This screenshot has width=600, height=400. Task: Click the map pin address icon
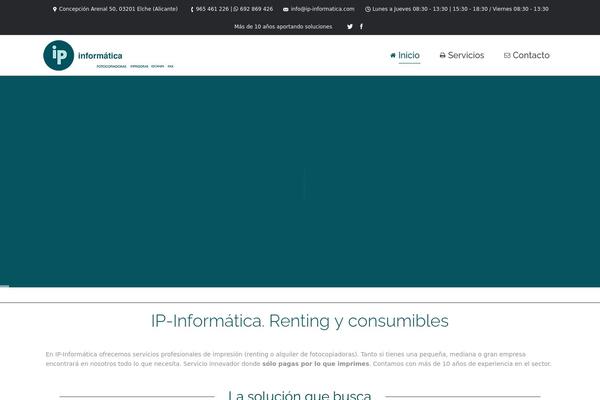[55, 9]
